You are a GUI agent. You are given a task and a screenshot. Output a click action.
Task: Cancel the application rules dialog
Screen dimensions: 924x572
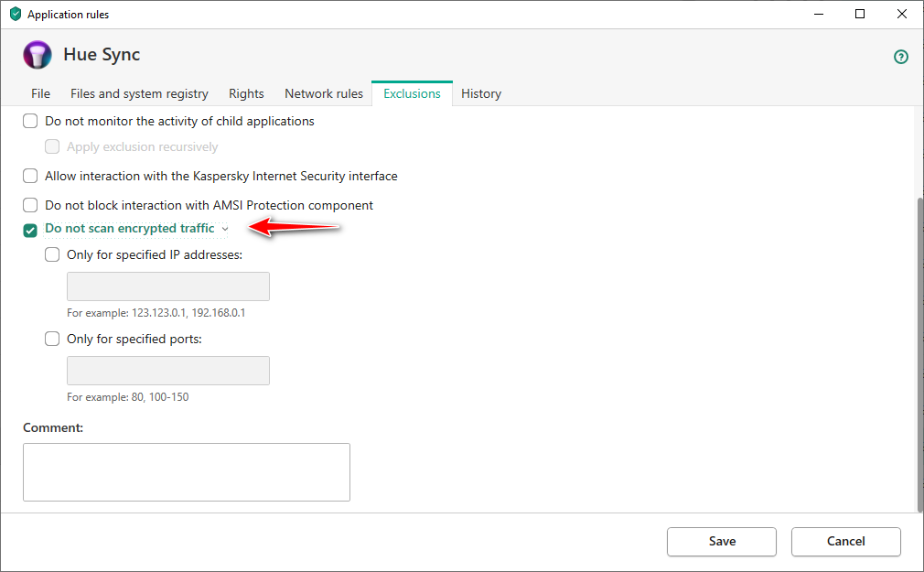845,541
